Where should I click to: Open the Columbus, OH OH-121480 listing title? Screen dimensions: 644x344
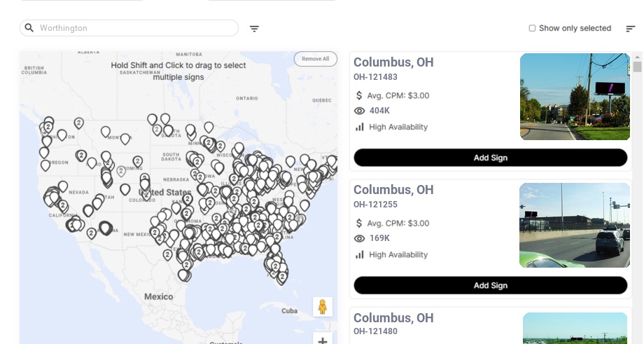click(x=393, y=318)
